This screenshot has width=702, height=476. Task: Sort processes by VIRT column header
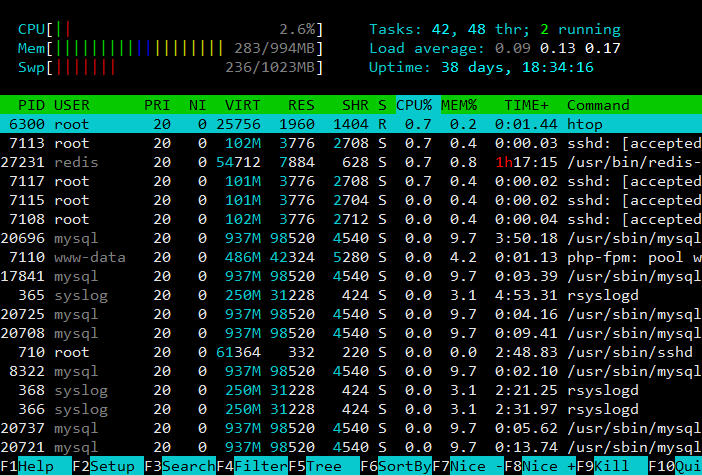(243, 105)
